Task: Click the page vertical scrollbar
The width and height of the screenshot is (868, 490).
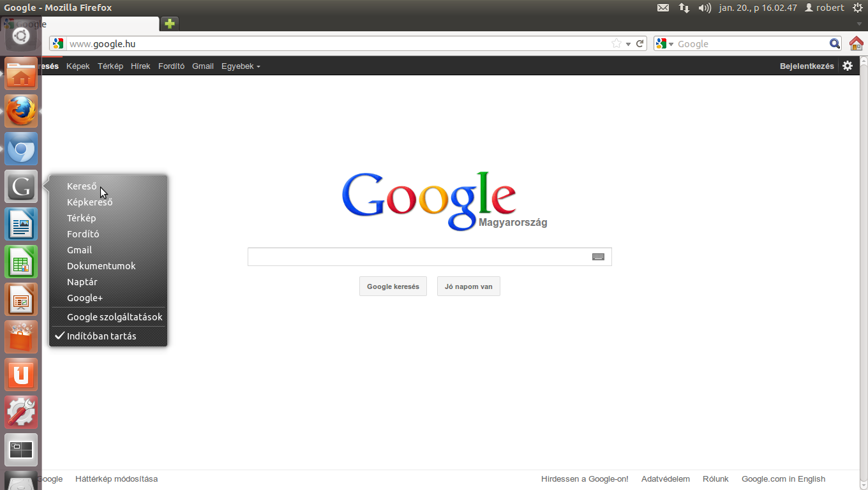Action: (x=864, y=273)
